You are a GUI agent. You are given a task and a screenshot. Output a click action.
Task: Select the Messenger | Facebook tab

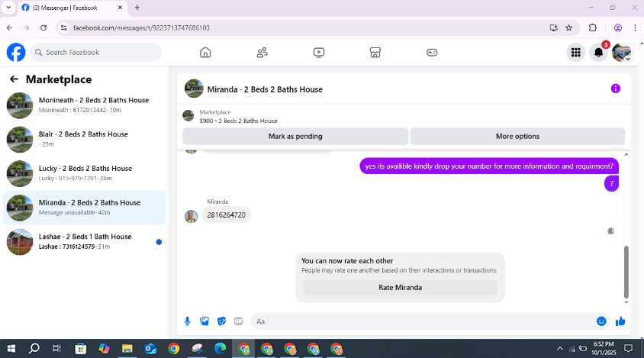[x=72, y=8]
